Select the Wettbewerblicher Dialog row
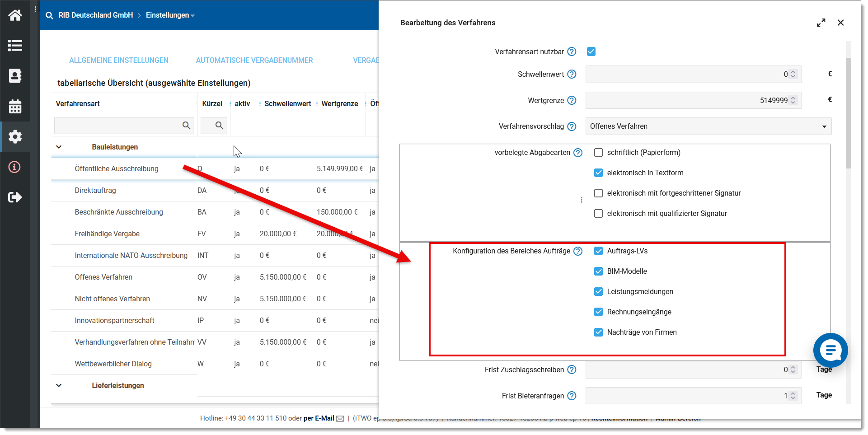This screenshot has height=435, width=868. [215, 364]
